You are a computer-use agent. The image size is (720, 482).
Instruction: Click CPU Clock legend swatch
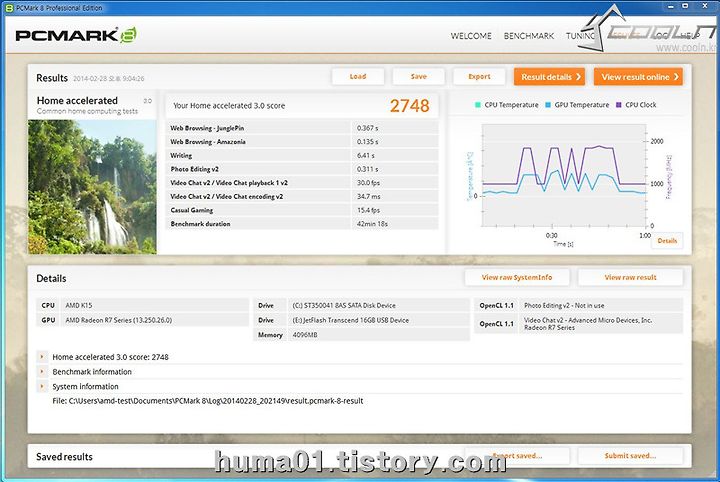point(619,105)
